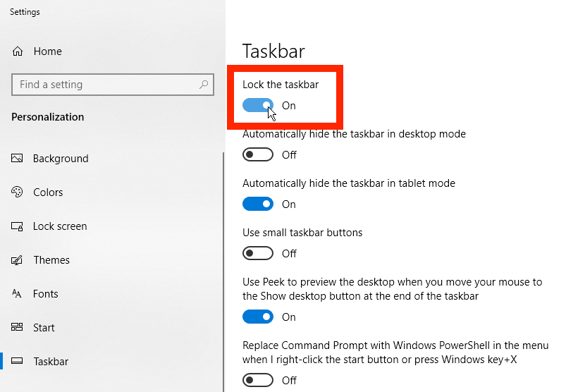
Task: Click the Personalization section heading
Action: click(48, 117)
